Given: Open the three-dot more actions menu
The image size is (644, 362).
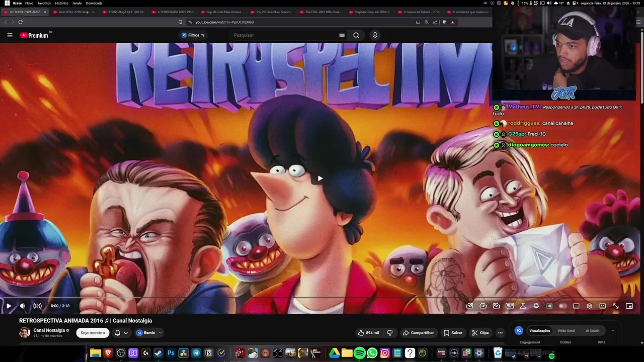Looking at the screenshot, I should click(x=500, y=333).
